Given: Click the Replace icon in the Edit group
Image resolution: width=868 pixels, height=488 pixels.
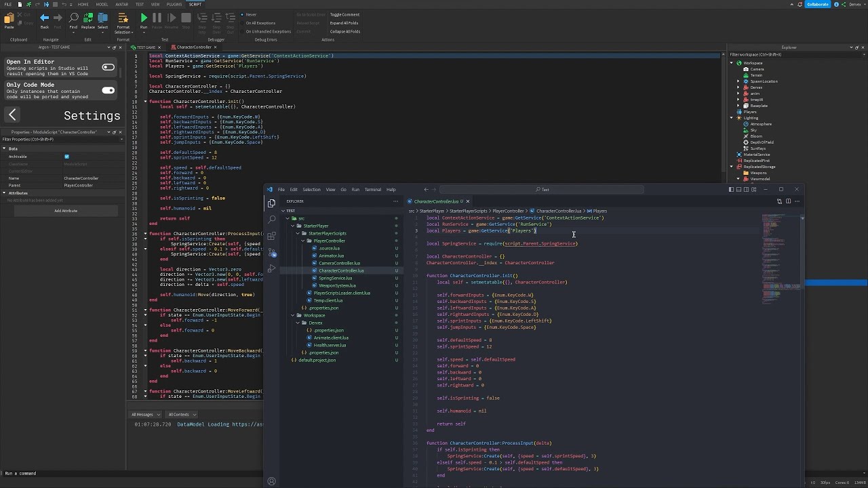Looking at the screenshot, I should point(88,18).
